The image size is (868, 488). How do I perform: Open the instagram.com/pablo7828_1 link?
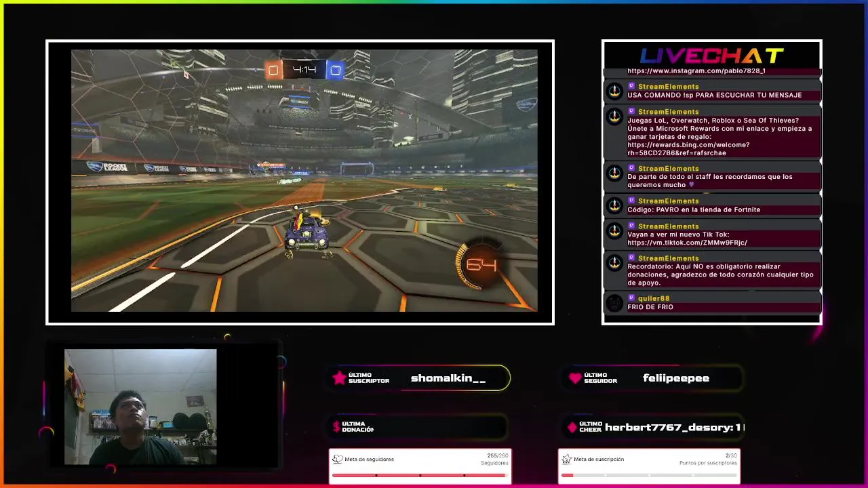696,70
